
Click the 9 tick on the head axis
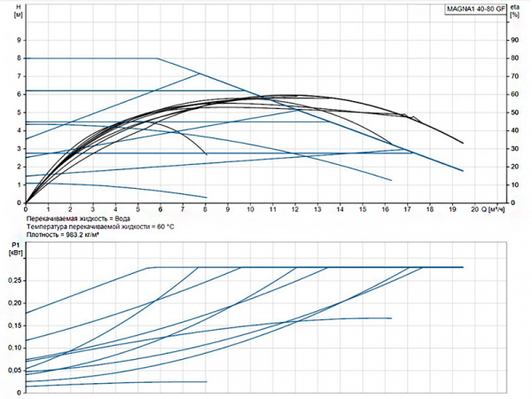coord(19,41)
